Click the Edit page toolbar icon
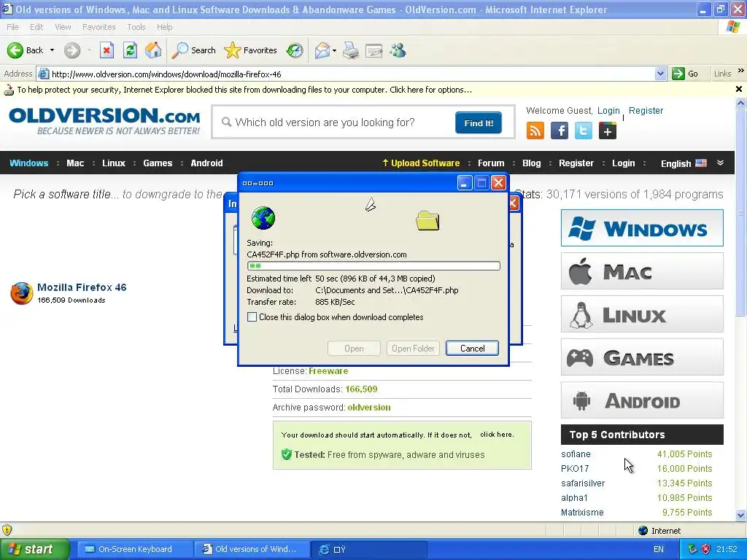This screenshot has height=560, width=747. pos(374,50)
